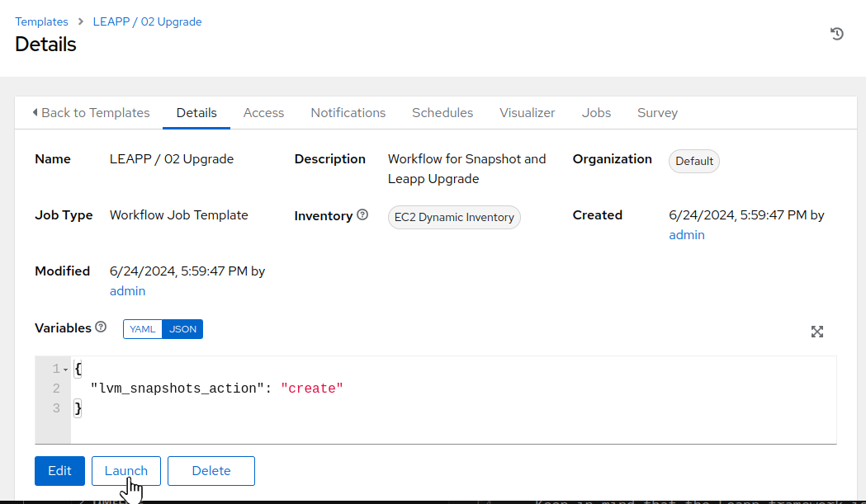The height and width of the screenshot is (504, 866).
Task: Open the admin link under Modified
Action: pos(128,291)
